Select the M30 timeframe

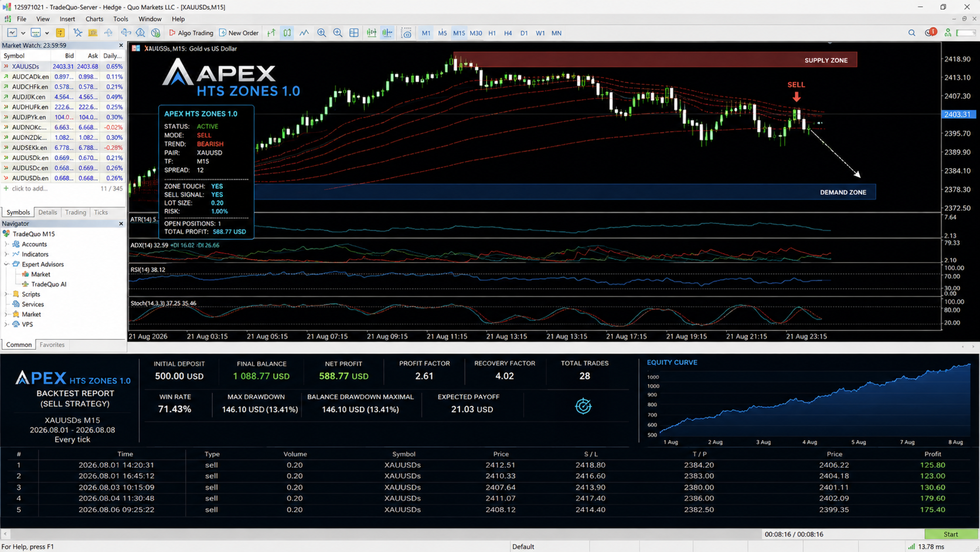click(476, 33)
